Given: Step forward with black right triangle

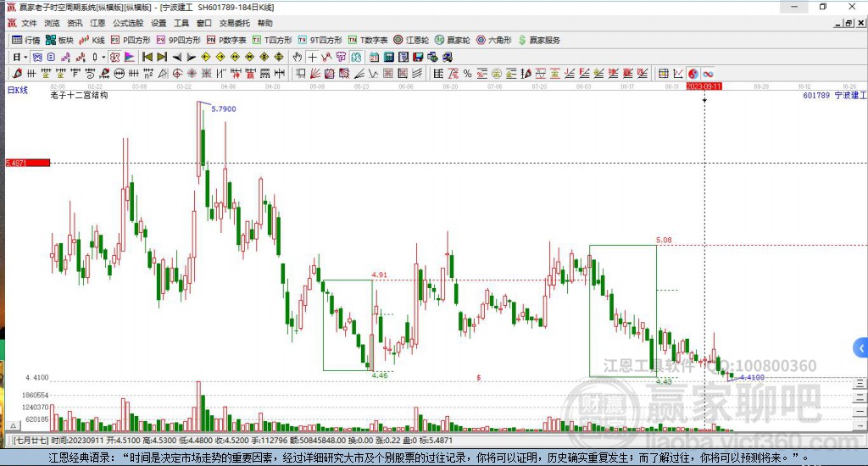Looking at the screenshot, I should coord(191,57).
